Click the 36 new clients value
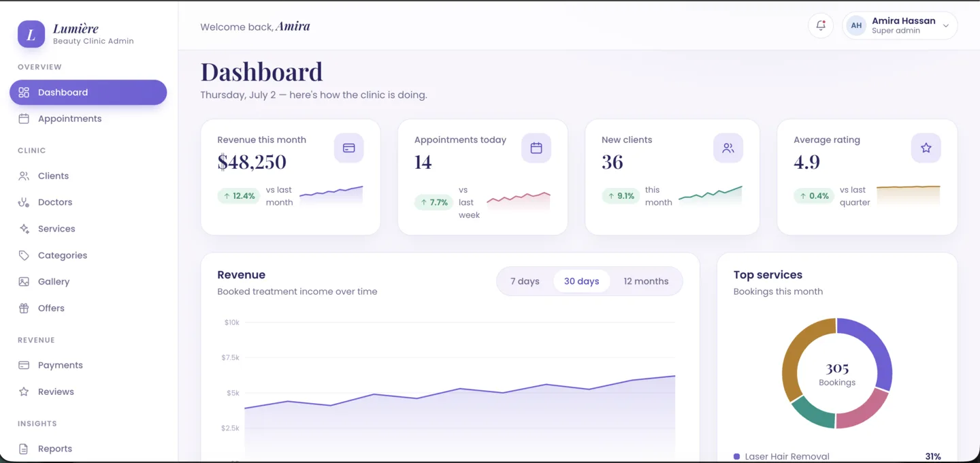Screen dimensions: 980x463 click(612, 162)
